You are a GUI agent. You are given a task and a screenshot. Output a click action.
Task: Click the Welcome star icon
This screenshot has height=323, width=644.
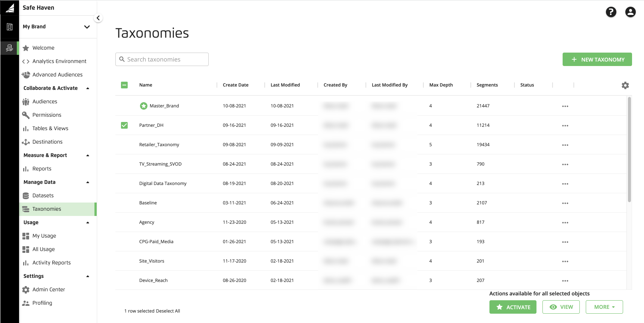coord(26,48)
